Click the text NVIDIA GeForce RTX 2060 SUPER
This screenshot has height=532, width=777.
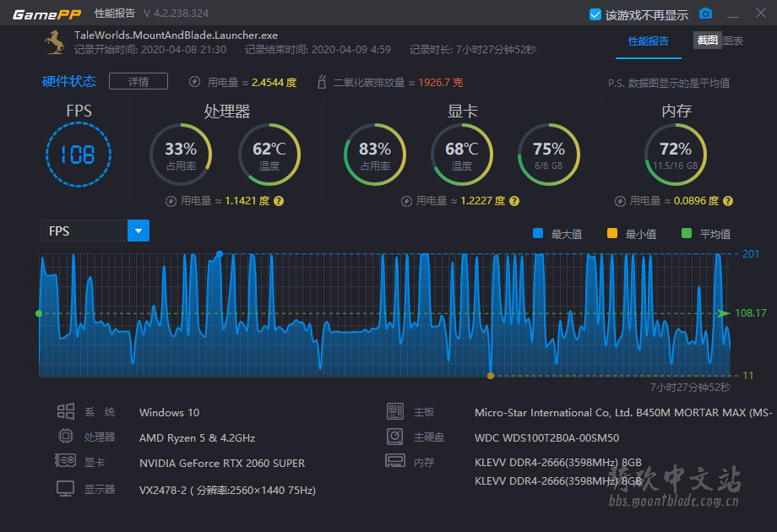[x=222, y=463]
